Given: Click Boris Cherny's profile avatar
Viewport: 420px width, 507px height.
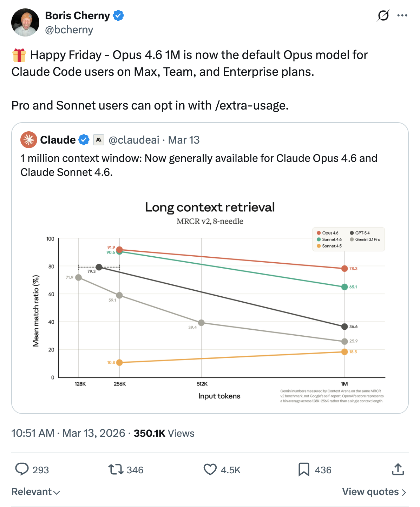Looking at the screenshot, I should 25,22.
